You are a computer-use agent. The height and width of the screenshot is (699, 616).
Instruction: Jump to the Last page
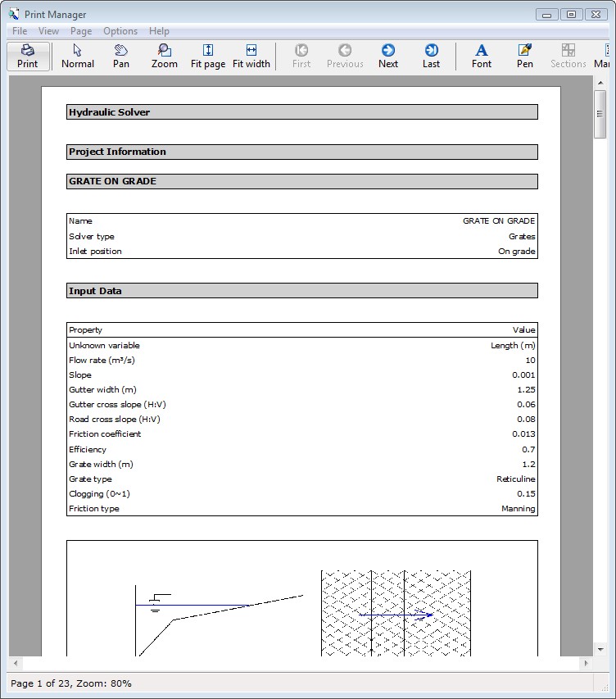pyautogui.click(x=431, y=56)
